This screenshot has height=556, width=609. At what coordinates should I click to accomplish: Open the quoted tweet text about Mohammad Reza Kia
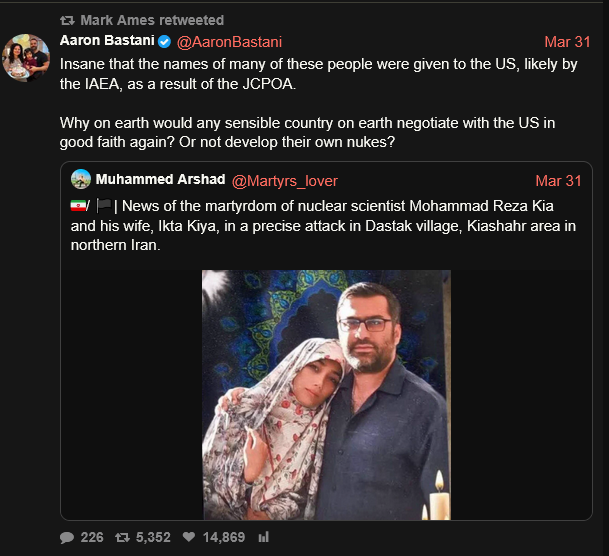tap(324, 225)
